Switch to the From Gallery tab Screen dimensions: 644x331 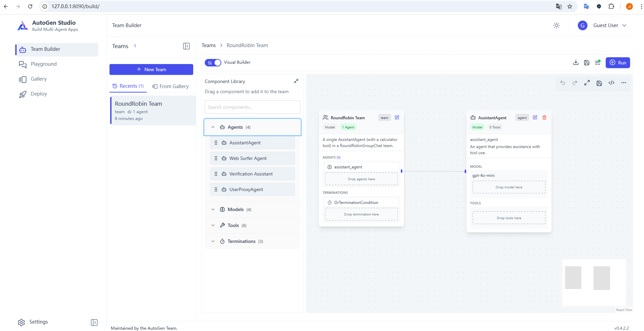click(x=170, y=86)
